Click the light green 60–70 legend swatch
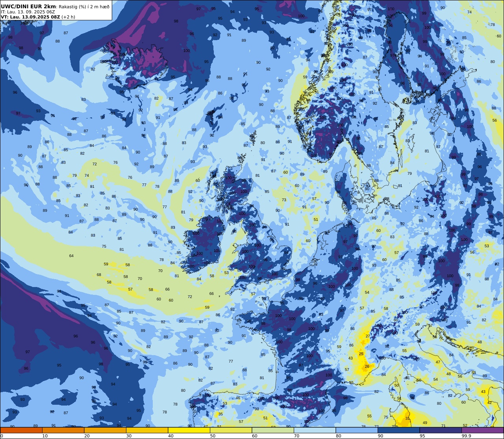Image resolution: width=504 pixels, height=439 pixels. [273, 430]
